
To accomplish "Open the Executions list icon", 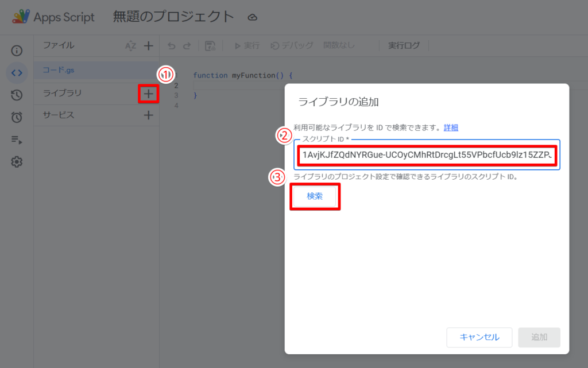I will tap(17, 140).
